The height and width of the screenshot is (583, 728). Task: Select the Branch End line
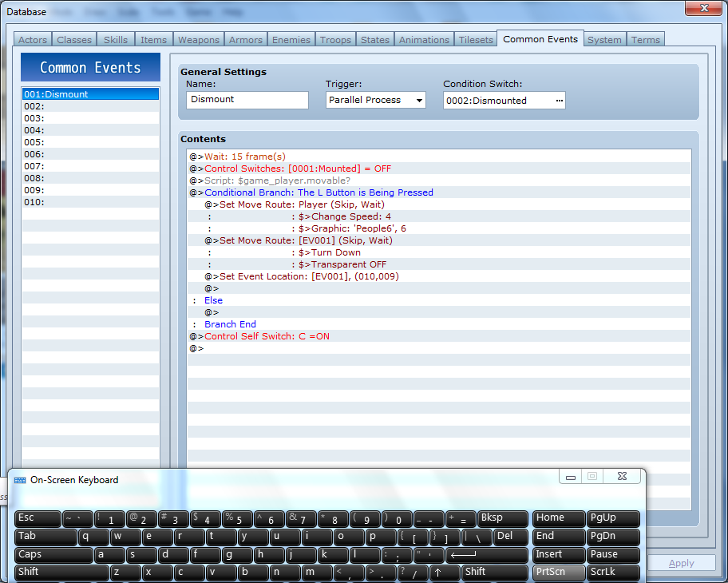(439, 324)
